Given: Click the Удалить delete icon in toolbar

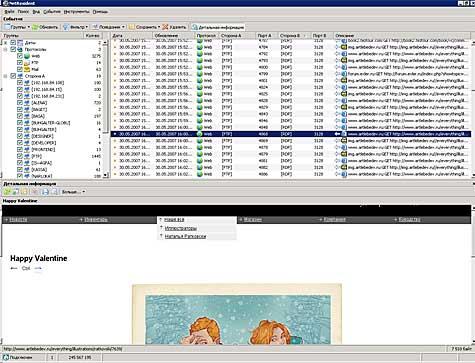Looking at the screenshot, I should click(165, 27).
